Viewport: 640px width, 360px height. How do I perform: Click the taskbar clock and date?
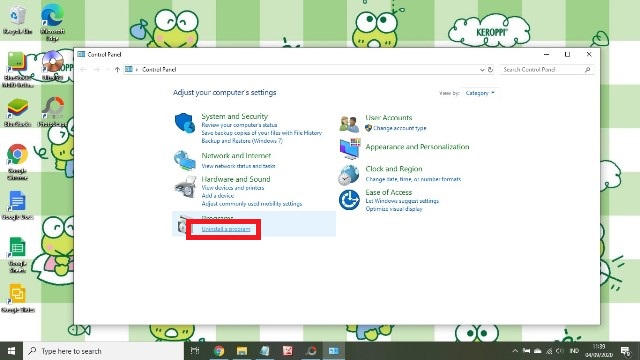599,351
